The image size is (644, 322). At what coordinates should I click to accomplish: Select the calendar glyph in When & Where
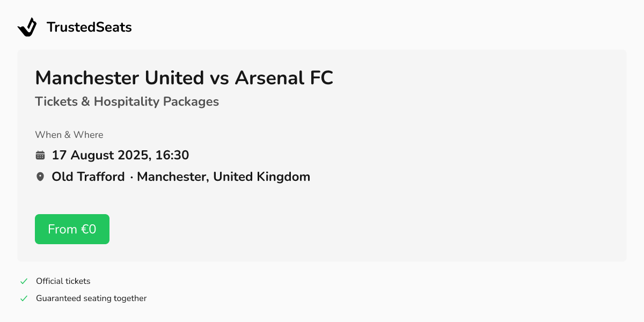pos(40,155)
